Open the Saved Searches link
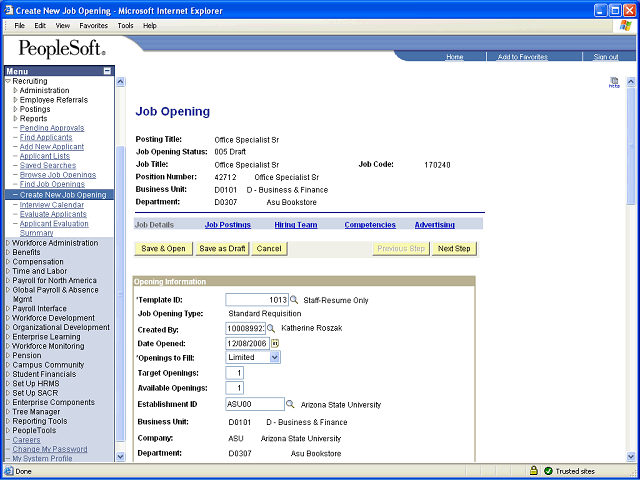 48,165
